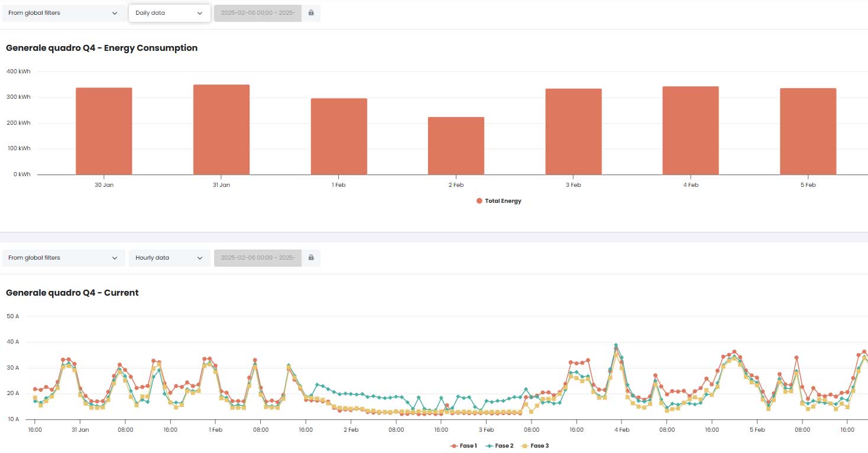Click the lock icon in the Current panel

click(x=311, y=258)
